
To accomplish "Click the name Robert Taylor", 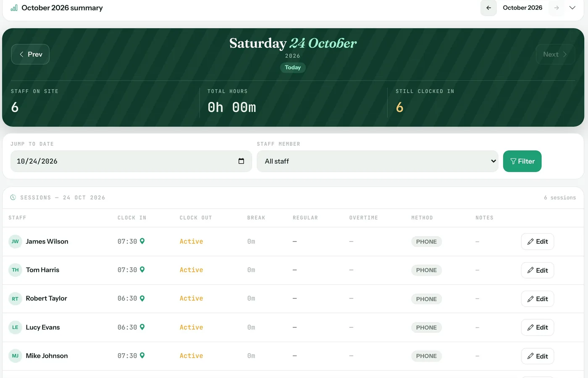I will 46,299.
